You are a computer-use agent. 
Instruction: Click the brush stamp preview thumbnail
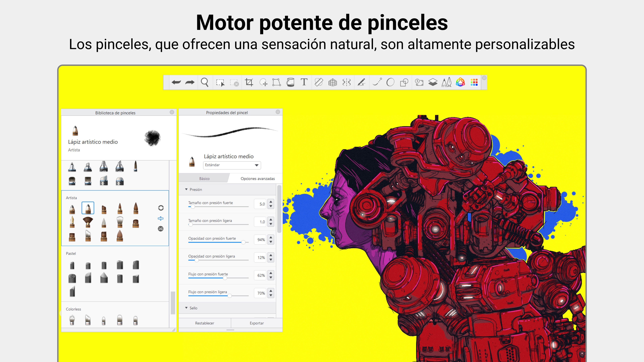152,138
